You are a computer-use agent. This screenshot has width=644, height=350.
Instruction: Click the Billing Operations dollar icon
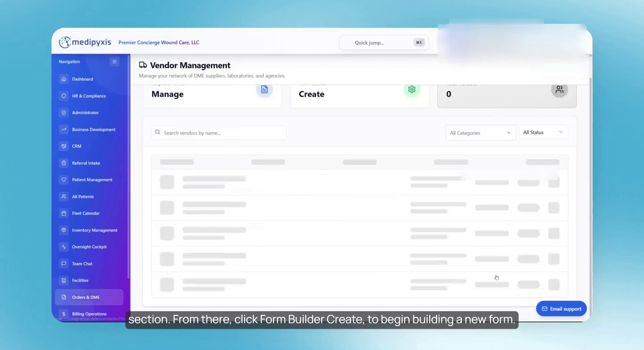click(64, 314)
